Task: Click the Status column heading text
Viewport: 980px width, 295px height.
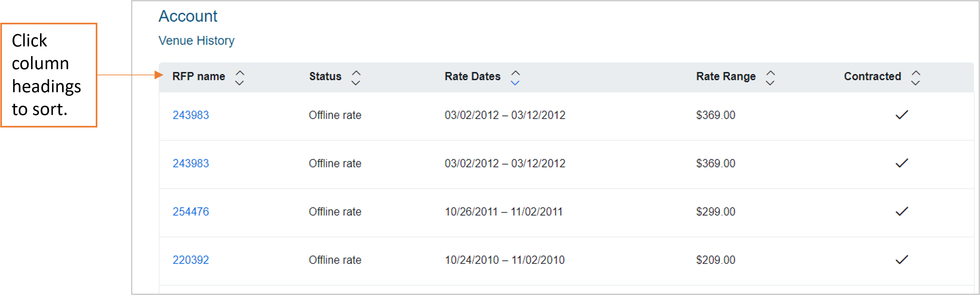Action: (x=325, y=77)
